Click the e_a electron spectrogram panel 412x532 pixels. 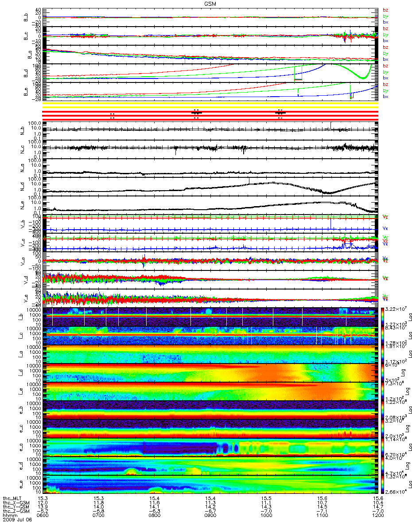click(210, 447)
